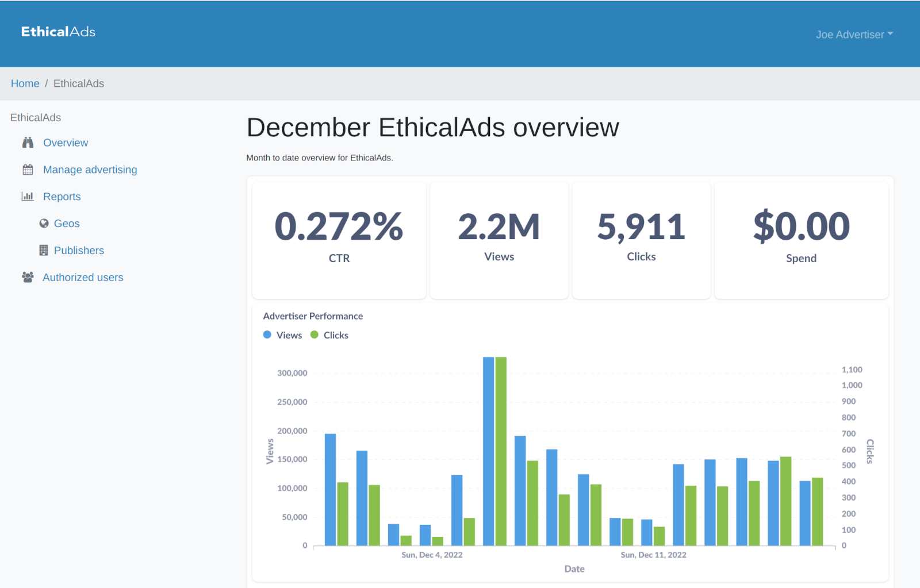
Task: Open the Geos report link
Action: pos(67,224)
